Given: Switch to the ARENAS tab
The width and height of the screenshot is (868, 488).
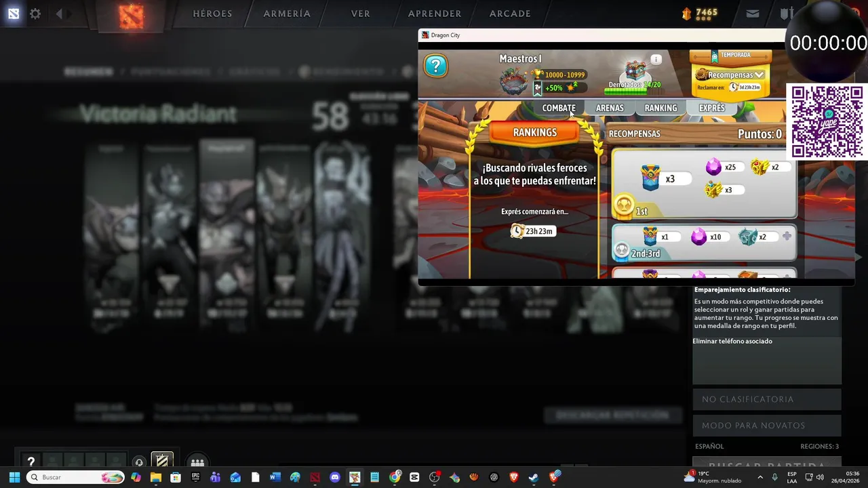Looking at the screenshot, I should [610, 108].
